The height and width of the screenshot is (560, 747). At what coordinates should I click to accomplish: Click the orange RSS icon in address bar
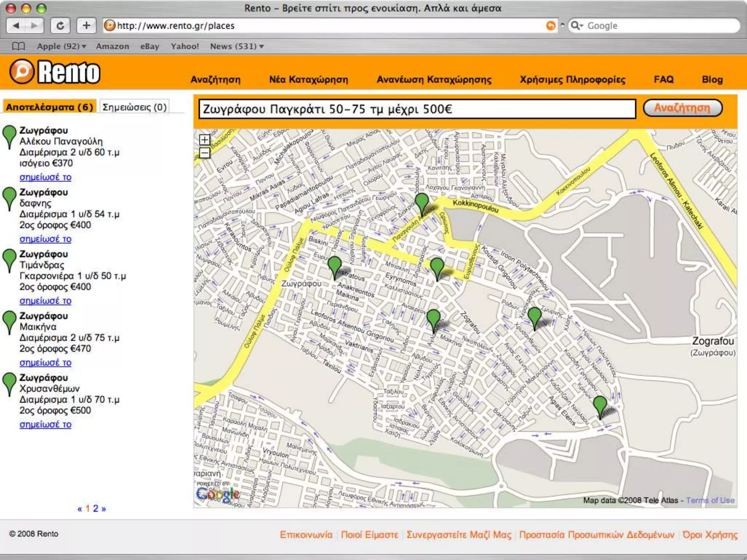pos(551,26)
